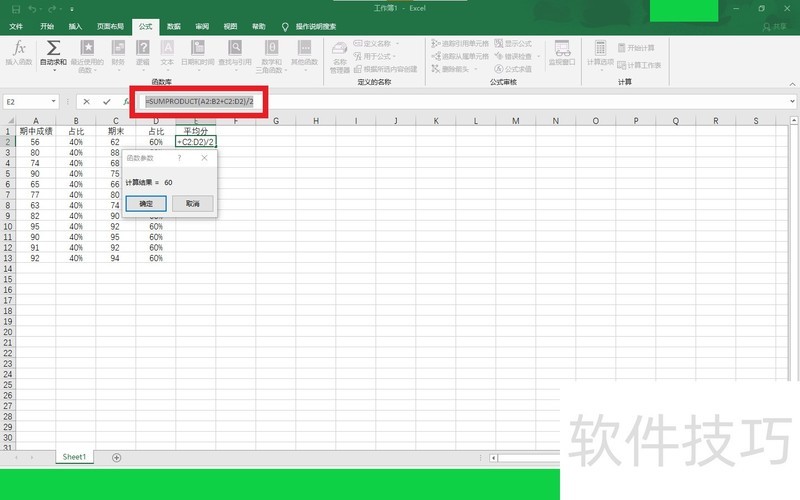This screenshot has width=800, height=500.
Task: Click the horizontal scrollbar left arrow
Action: tap(493, 458)
